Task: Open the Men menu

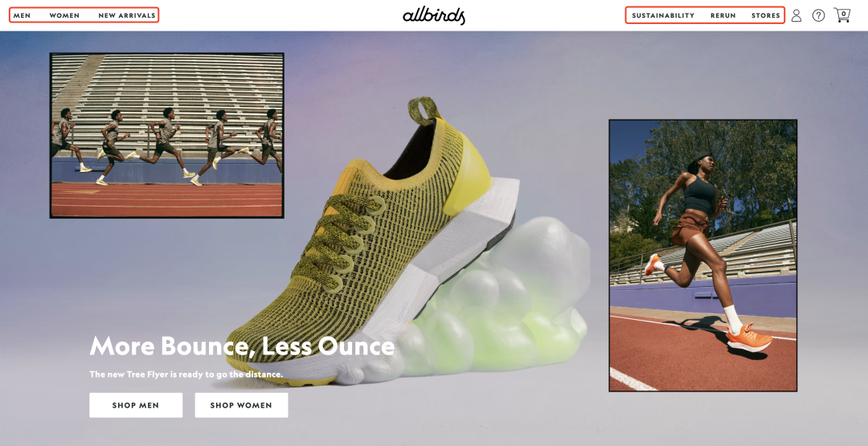Action: pos(23,15)
